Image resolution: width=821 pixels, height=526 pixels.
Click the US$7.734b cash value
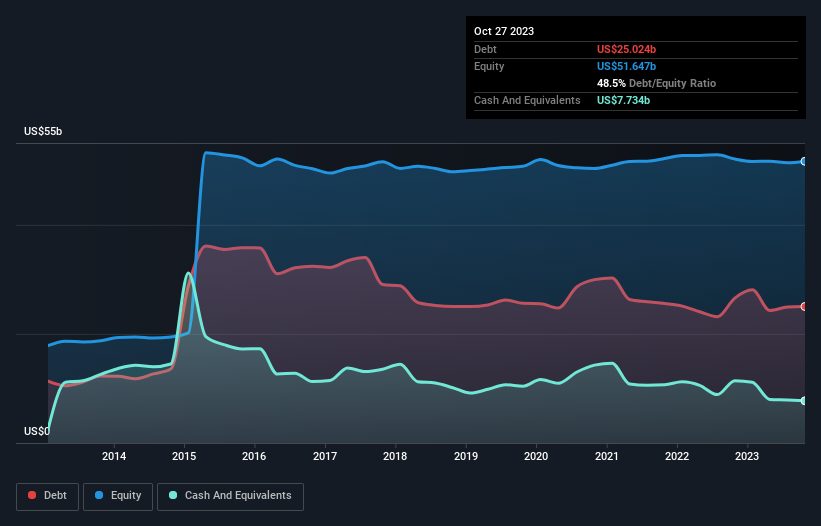[x=623, y=100]
